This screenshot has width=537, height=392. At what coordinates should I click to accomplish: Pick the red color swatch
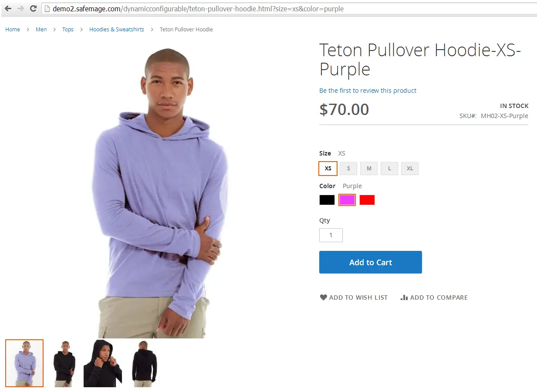point(367,200)
